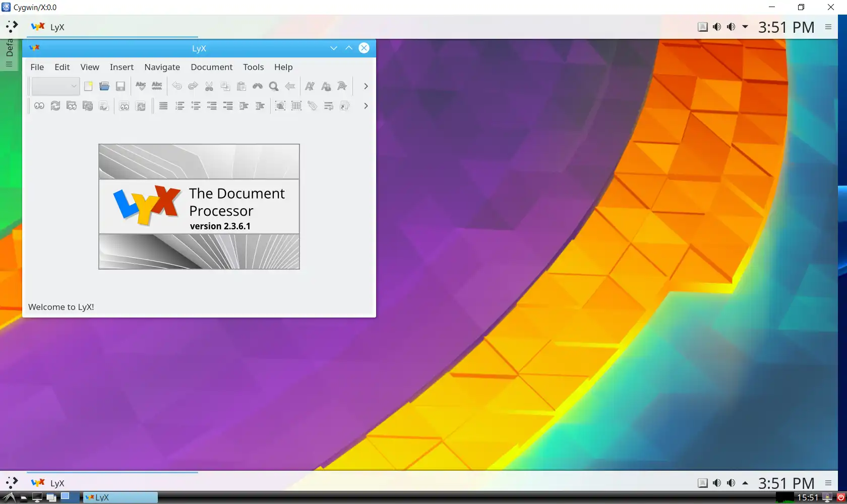847x504 pixels.
Task: Open a document via the folder icon
Action: (x=104, y=86)
